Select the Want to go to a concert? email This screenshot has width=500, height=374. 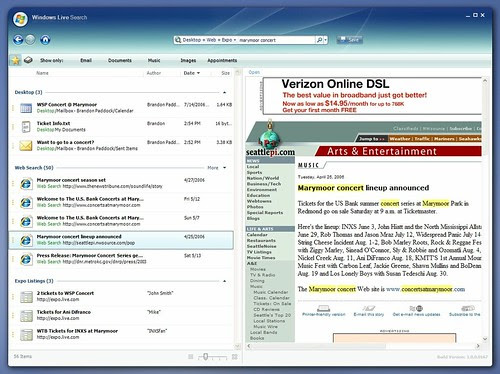(x=122, y=146)
